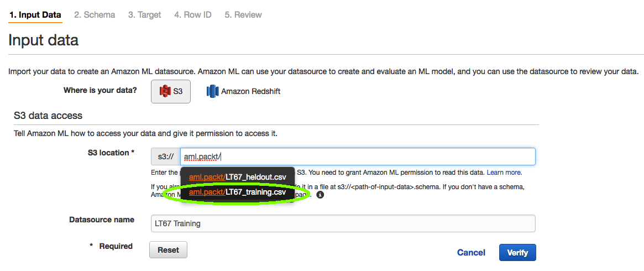This screenshot has height=271, width=644.
Task: Click the S3 location field label
Action: [x=111, y=153]
